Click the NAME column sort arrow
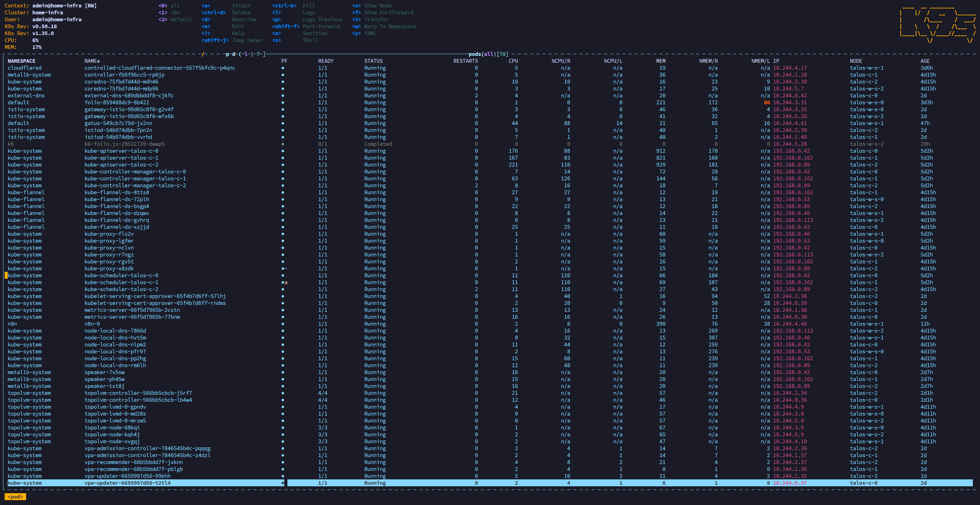This screenshot has width=980, height=505. point(99,61)
